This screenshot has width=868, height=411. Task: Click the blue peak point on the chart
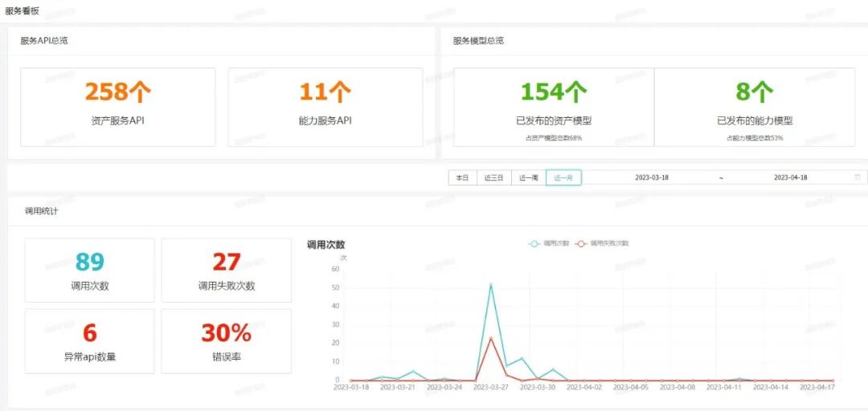pos(490,284)
